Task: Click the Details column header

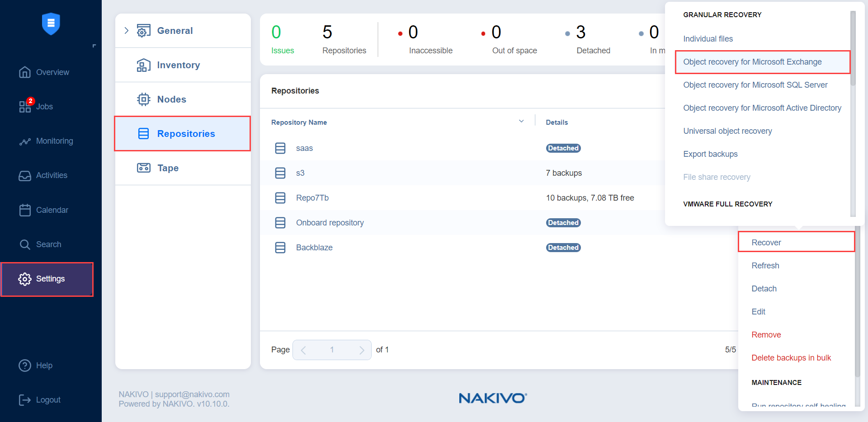Action: coord(557,122)
